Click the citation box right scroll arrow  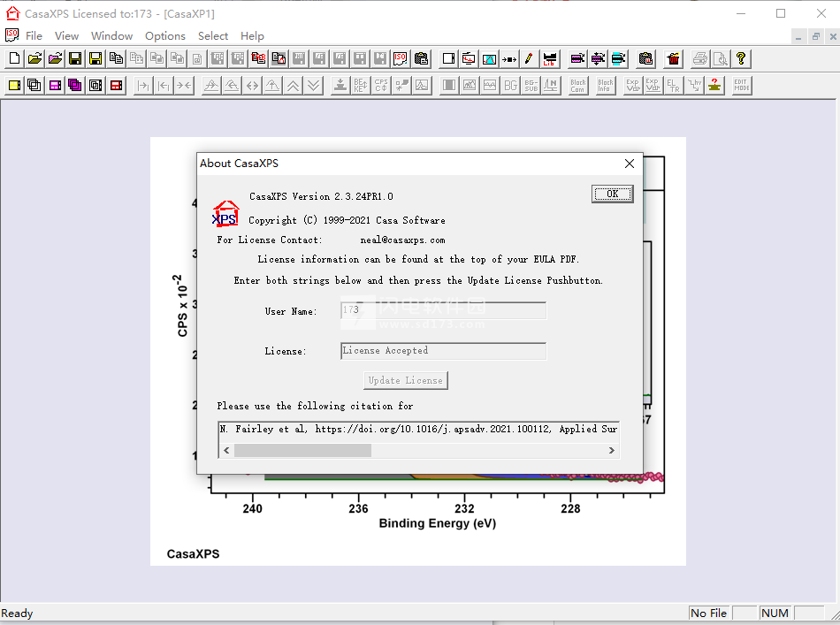pos(611,451)
